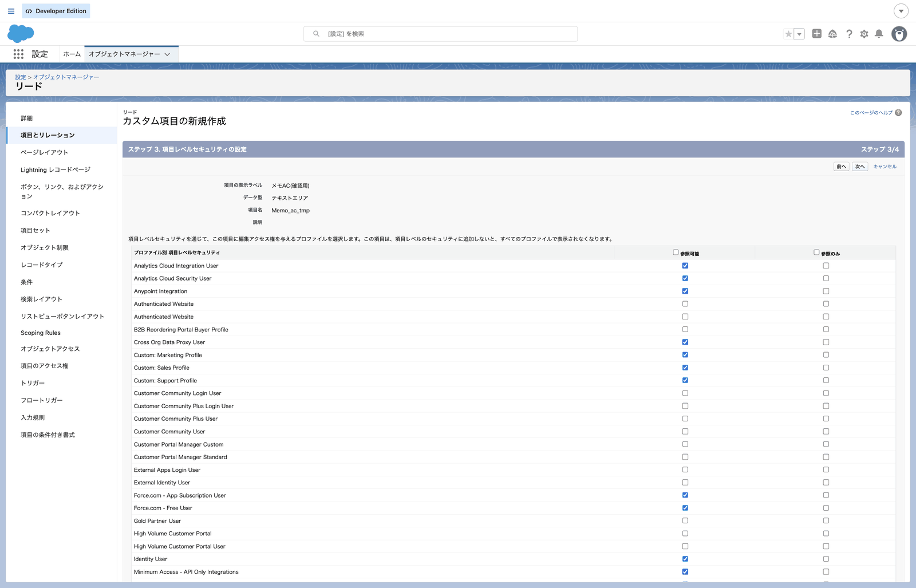Click the Salesforce cloud logo
Image resolution: width=916 pixels, height=588 pixels.
click(x=21, y=34)
